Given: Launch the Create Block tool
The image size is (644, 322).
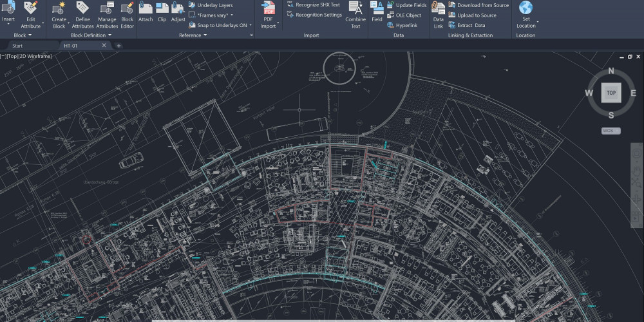Looking at the screenshot, I should [59, 14].
